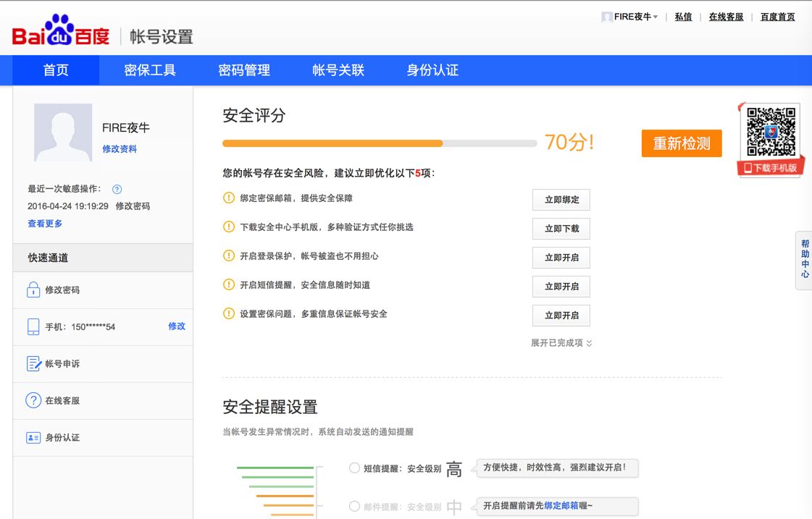Viewport: 812px width, 519px height.
Task: Select the 短信提醒 radio button
Action: [x=354, y=468]
